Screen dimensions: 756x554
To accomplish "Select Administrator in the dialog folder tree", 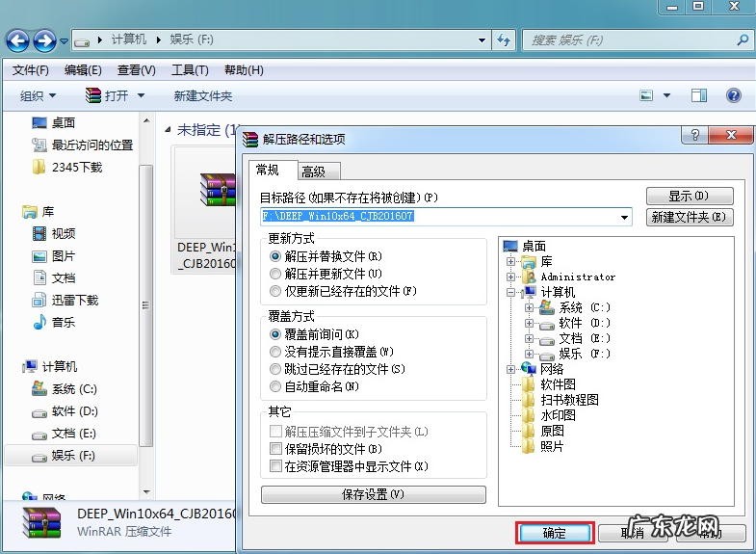I will coord(578,277).
